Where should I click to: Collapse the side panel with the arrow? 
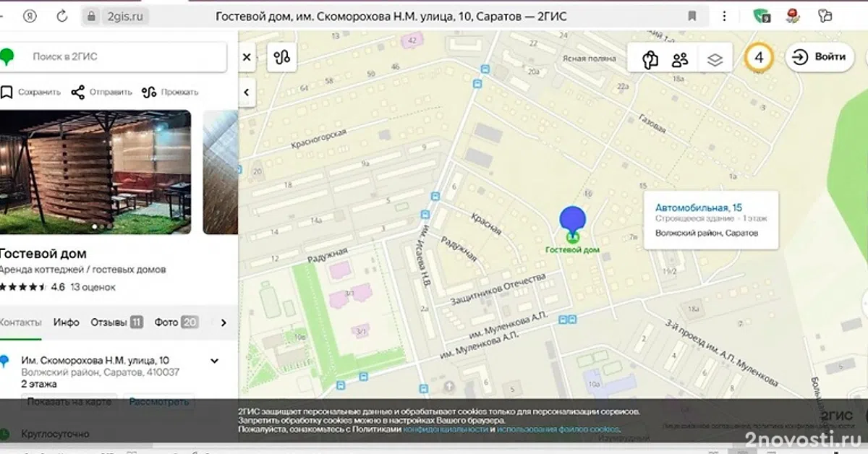pyautogui.click(x=246, y=93)
